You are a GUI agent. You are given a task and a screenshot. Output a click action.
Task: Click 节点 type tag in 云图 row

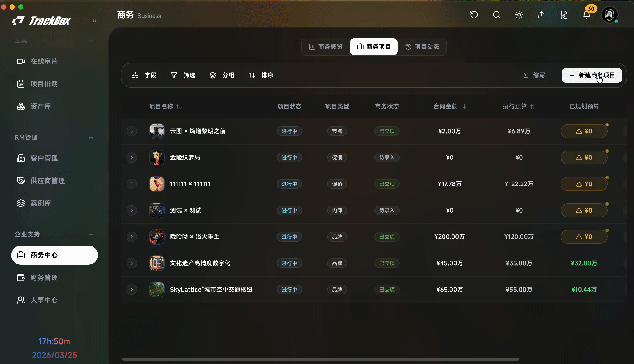point(337,131)
